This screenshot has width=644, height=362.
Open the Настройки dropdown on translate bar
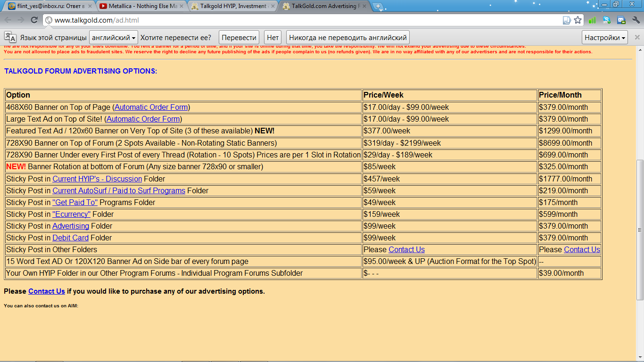[605, 38]
